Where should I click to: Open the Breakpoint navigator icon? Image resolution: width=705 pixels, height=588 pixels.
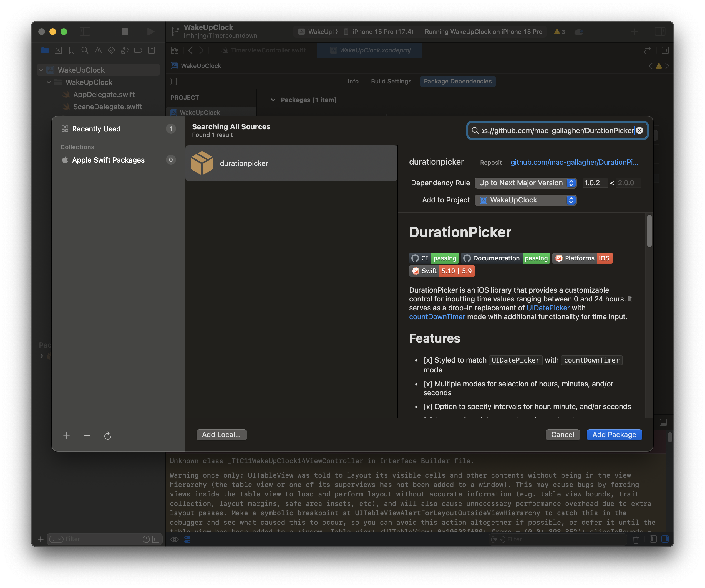click(138, 50)
